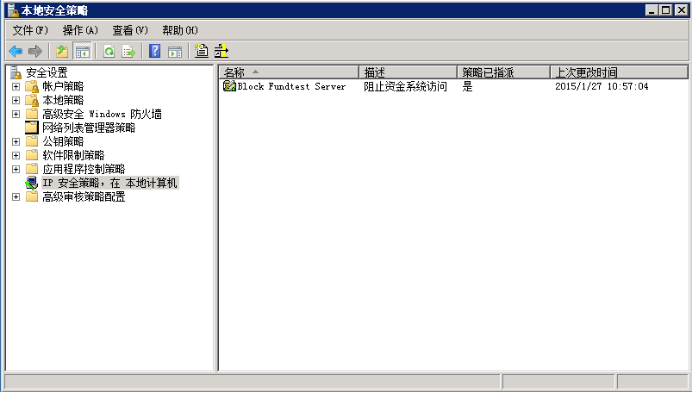Click the 帐户策略 folder icon

[x=32, y=86]
